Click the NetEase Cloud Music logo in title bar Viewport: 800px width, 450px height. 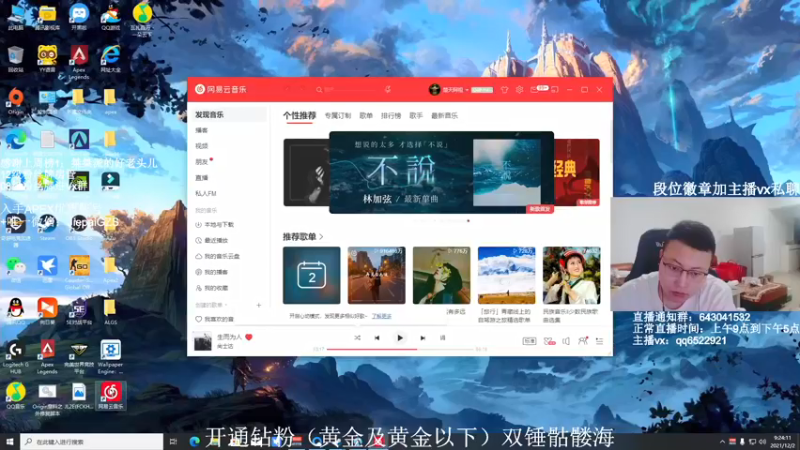click(221, 89)
